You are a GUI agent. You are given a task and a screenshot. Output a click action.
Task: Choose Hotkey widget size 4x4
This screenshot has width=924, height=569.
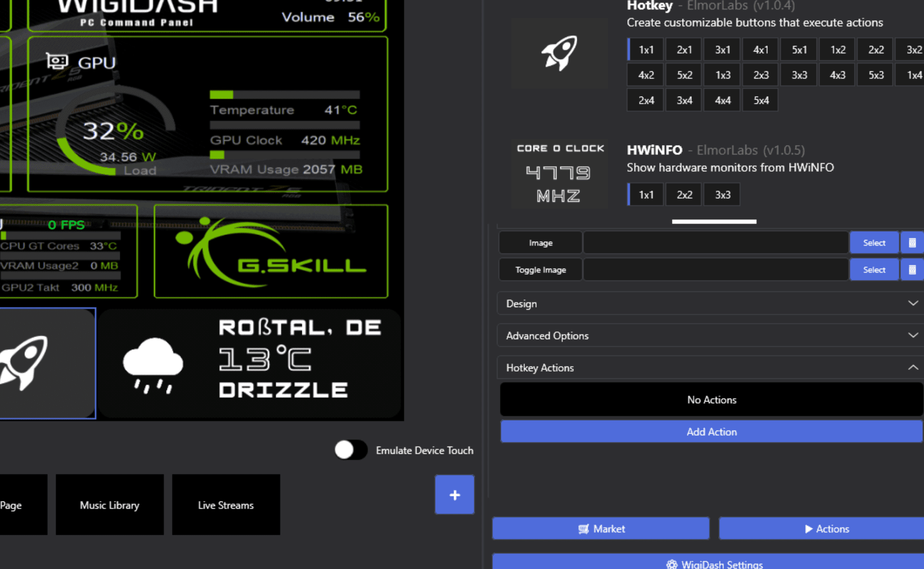click(722, 100)
